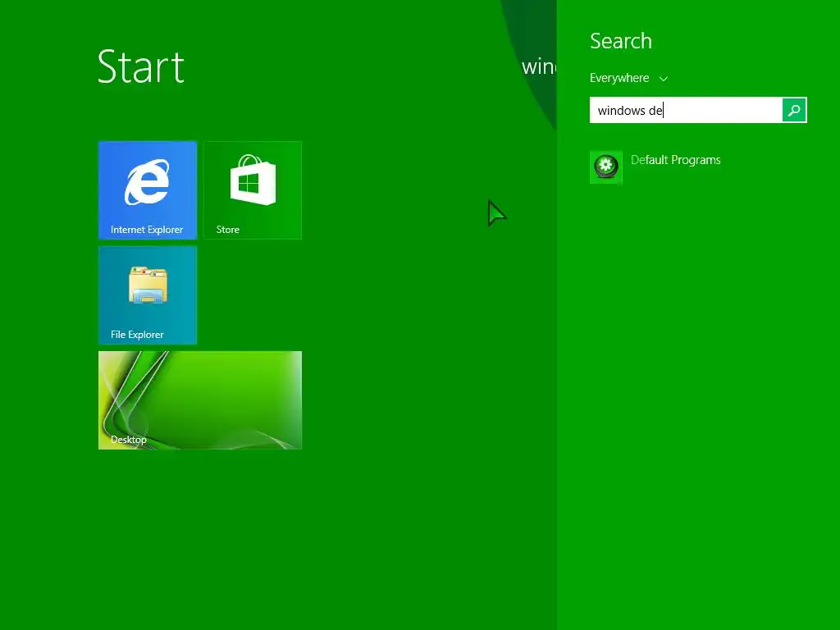Click the Default Programs gear icon
Image resolution: width=840 pixels, height=630 pixels.
point(606,167)
